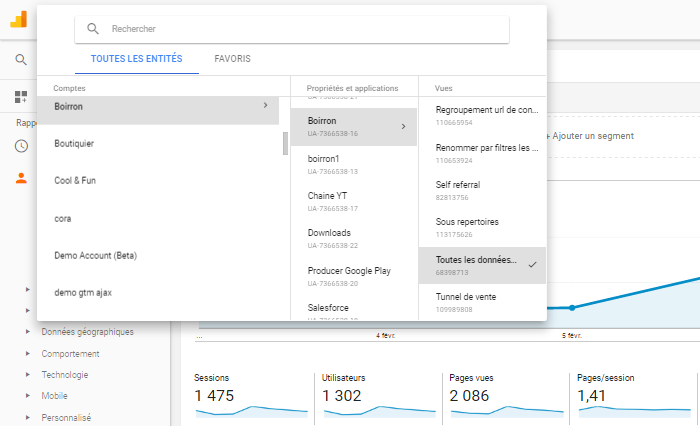Switch to the TOUTES LES ENTITÉS tab
Viewport: 700px width, 426px height.
click(137, 59)
